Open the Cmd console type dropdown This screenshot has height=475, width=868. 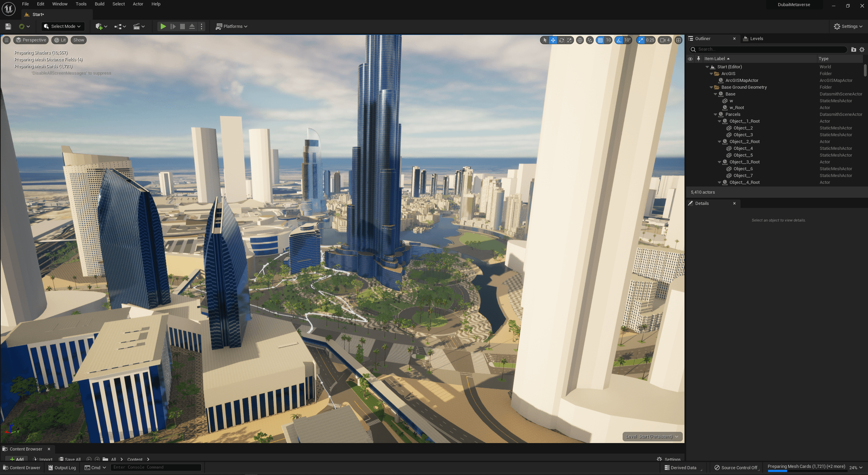tap(95, 468)
